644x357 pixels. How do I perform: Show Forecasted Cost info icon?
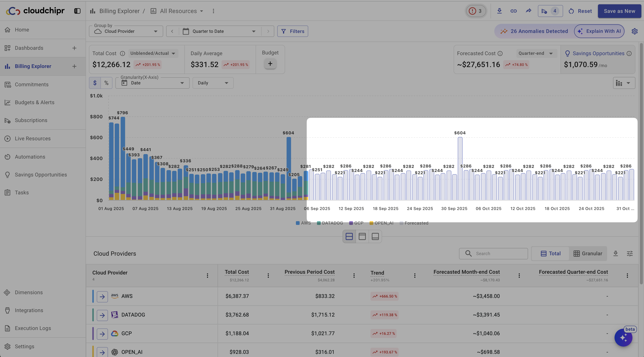click(500, 53)
